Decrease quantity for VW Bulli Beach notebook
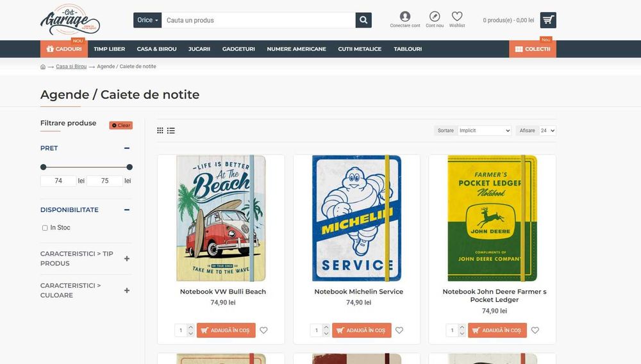 coord(190,333)
